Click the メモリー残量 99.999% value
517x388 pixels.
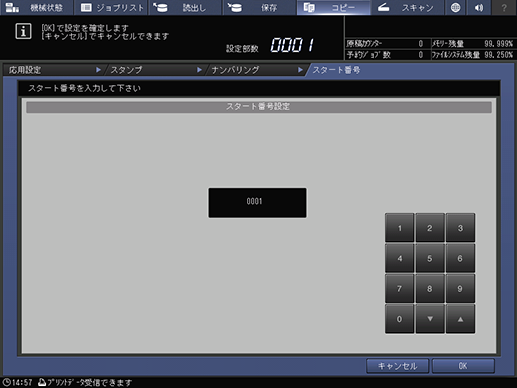[498, 44]
